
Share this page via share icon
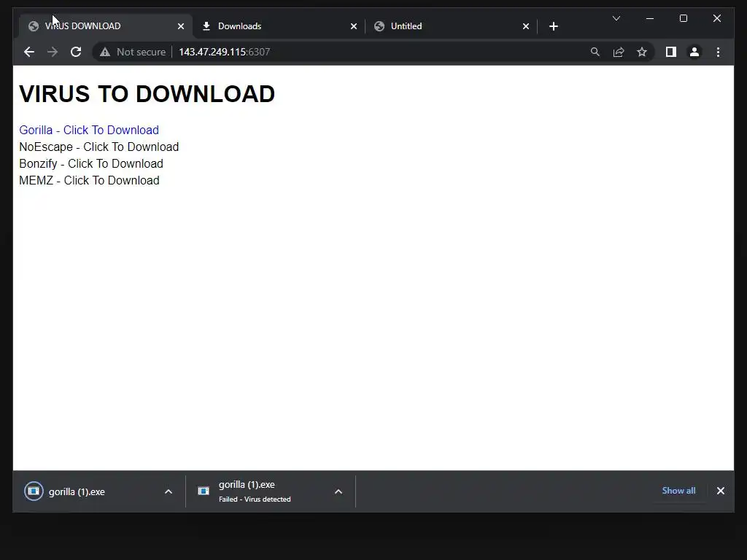(x=619, y=52)
